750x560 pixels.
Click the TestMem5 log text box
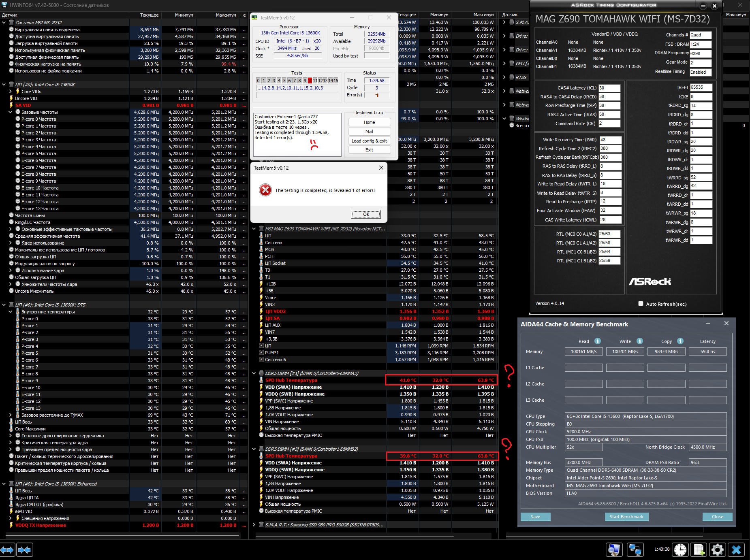click(297, 135)
